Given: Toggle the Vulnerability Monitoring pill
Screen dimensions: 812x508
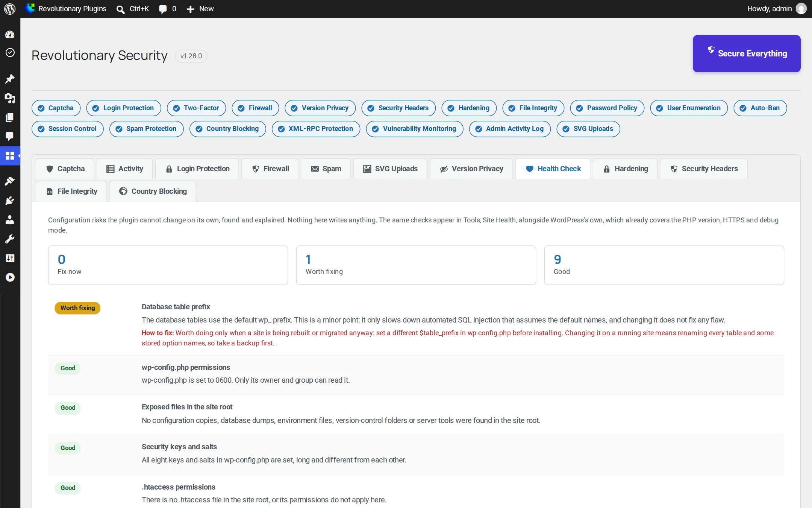Looking at the screenshot, I should (x=414, y=129).
